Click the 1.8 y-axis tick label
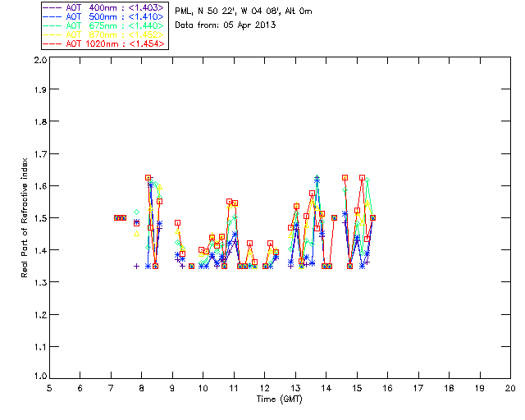The width and height of the screenshot is (525, 420). (40, 121)
